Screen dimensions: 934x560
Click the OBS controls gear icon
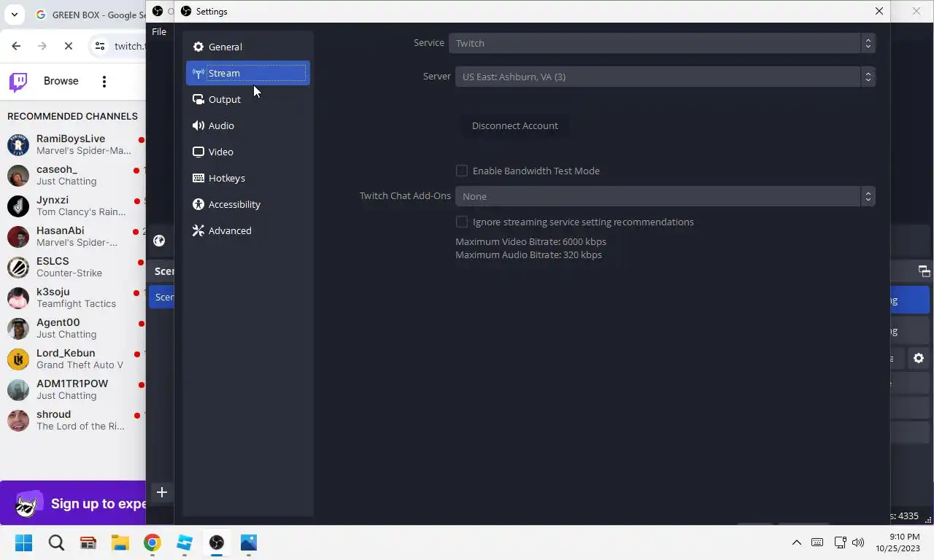(919, 358)
